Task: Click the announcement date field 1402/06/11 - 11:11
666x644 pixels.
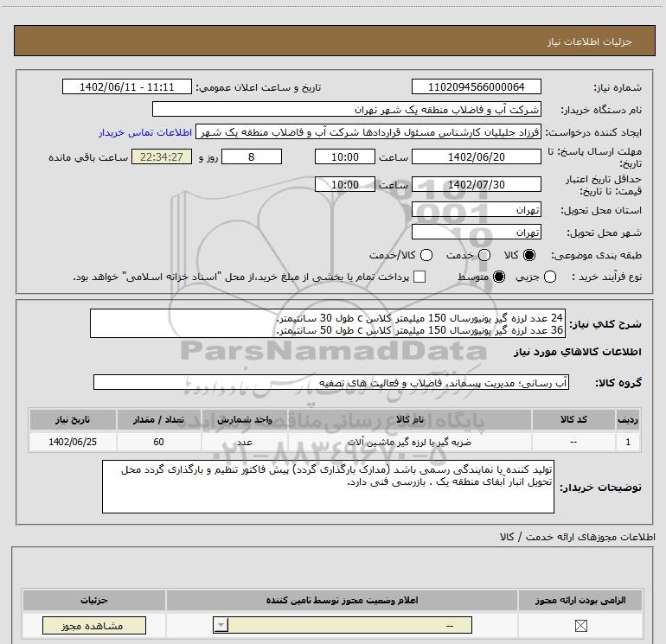Action: (127, 86)
